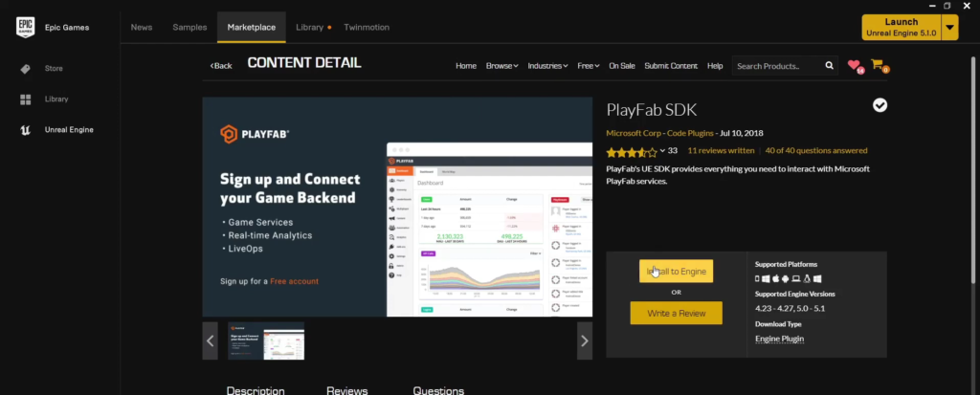Image resolution: width=980 pixels, height=395 pixels.
Task: Go Back to previous page
Action: (x=221, y=66)
